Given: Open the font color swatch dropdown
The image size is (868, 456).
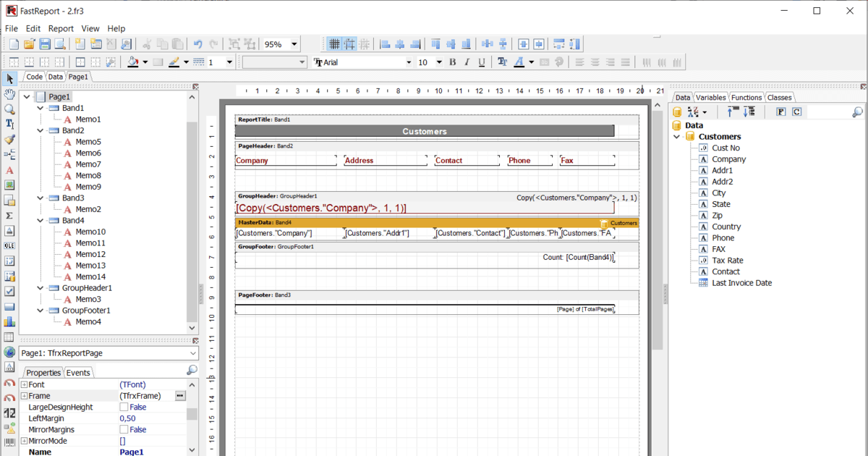Looking at the screenshot, I should point(531,62).
